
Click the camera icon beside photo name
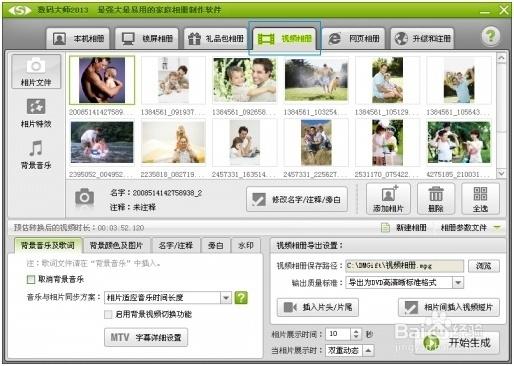84,197
